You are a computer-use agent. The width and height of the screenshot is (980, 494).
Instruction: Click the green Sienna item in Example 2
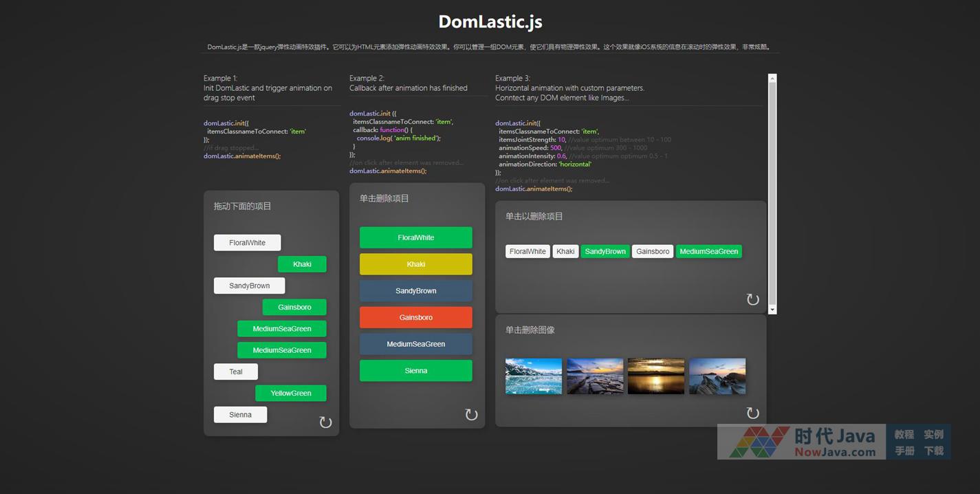(415, 371)
